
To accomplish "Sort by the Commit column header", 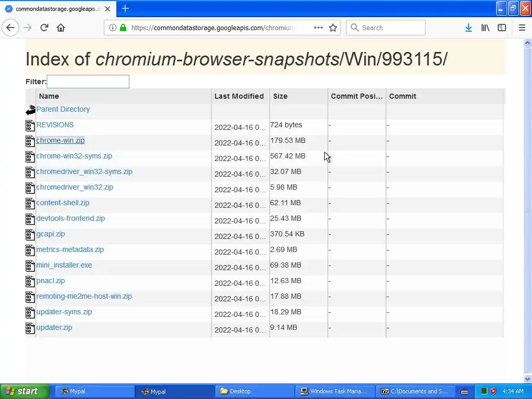I will (445, 96).
